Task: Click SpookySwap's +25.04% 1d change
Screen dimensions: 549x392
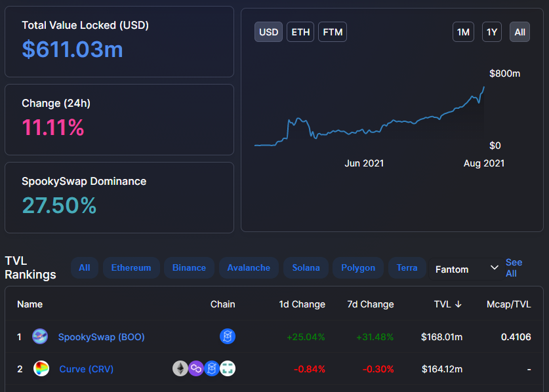Action: [306, 337]
